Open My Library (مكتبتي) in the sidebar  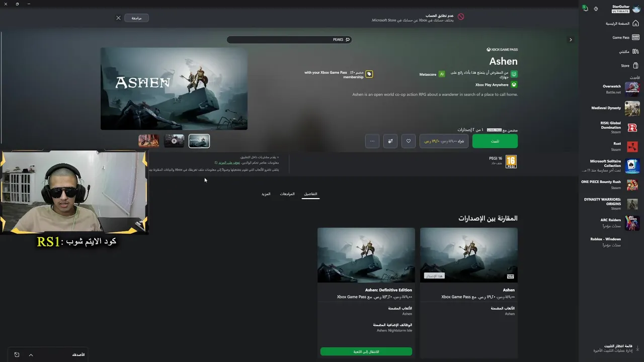pyautogui.click(x=629, y=51)
